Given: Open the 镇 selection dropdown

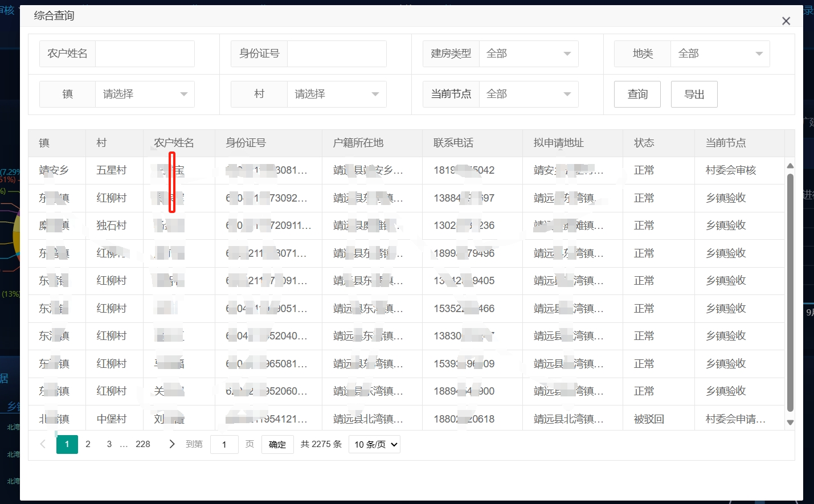Looking at the screenshot, I should [145, 94].
